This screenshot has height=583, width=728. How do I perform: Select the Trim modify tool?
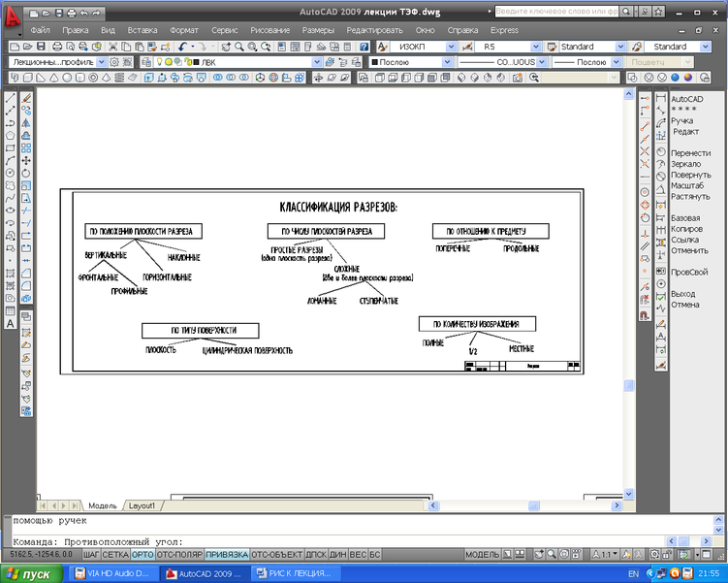coord(26,211)
